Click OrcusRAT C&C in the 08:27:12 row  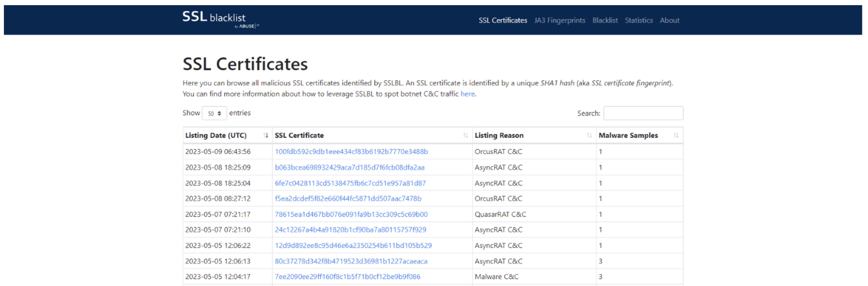pos(498,199)
